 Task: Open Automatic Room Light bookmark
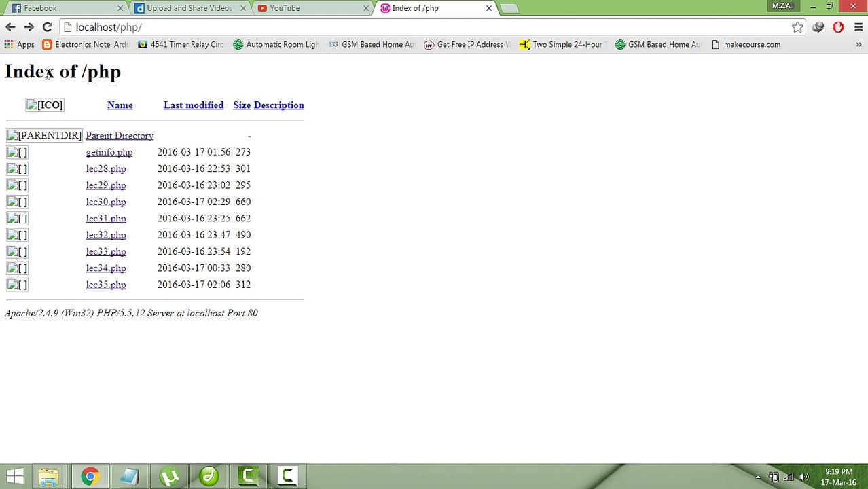pyautogui.click(x=276, y=45)
